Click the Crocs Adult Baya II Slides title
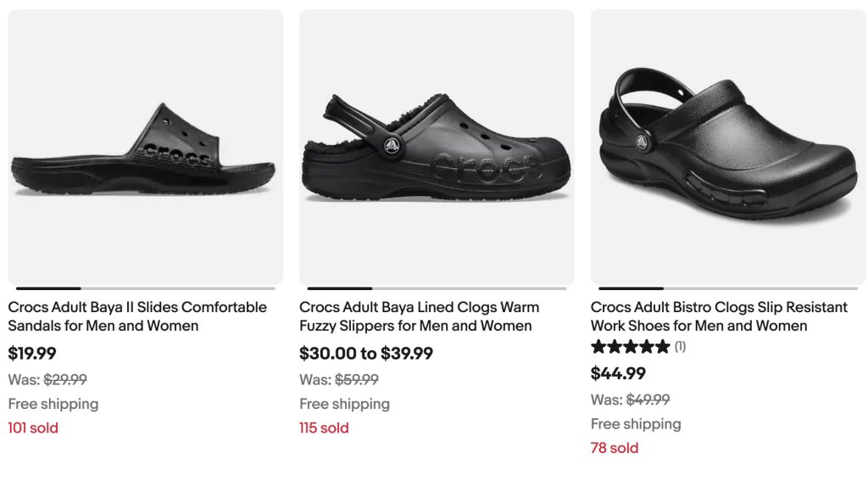Screen dimensions: 868x481 tap(137, 316)
